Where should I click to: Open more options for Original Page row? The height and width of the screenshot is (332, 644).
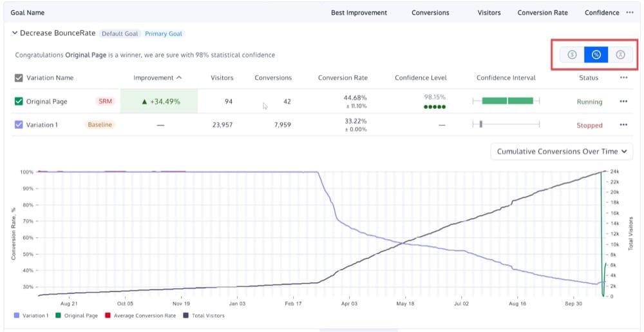(623, 101)
